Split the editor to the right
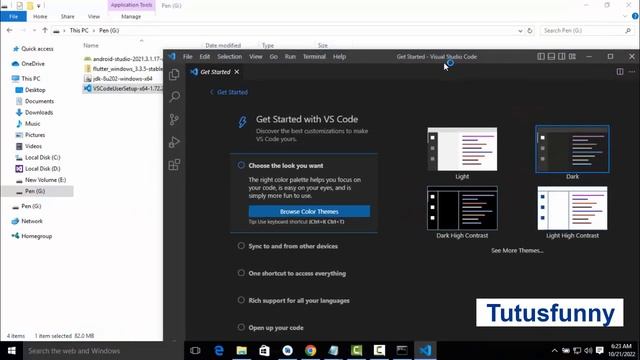The image size is (640, 360). pyautogui.click(x=620, y=72)
